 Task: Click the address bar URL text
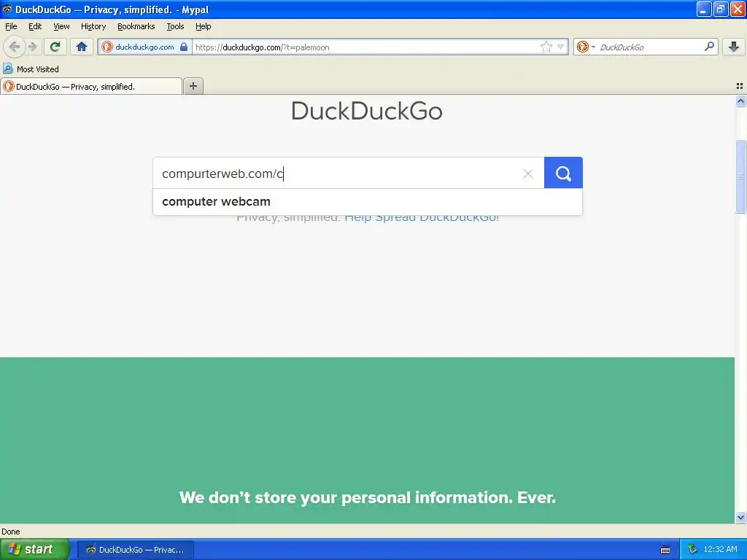pyautogui.click(x=262, y=47)
